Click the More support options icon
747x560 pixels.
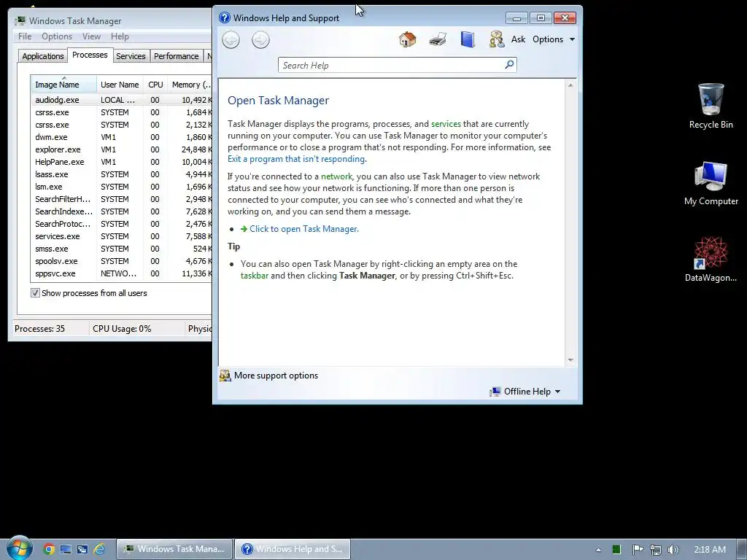tap(225, 376)
